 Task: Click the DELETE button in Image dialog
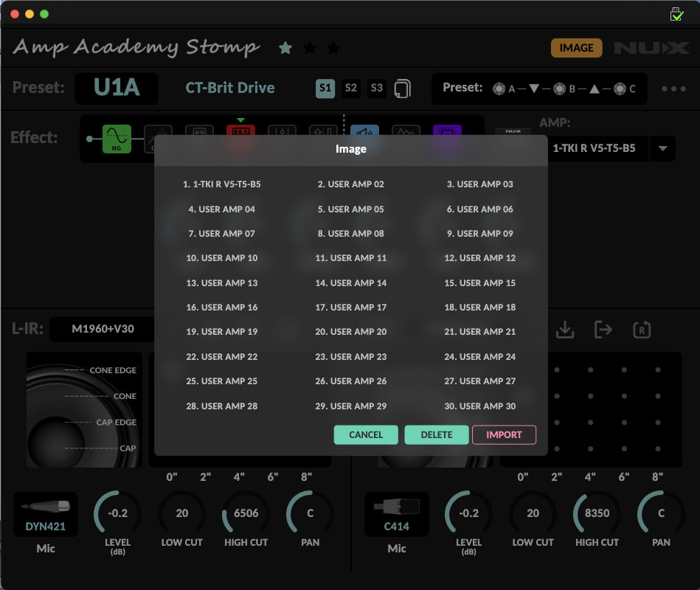pos(436,434)
